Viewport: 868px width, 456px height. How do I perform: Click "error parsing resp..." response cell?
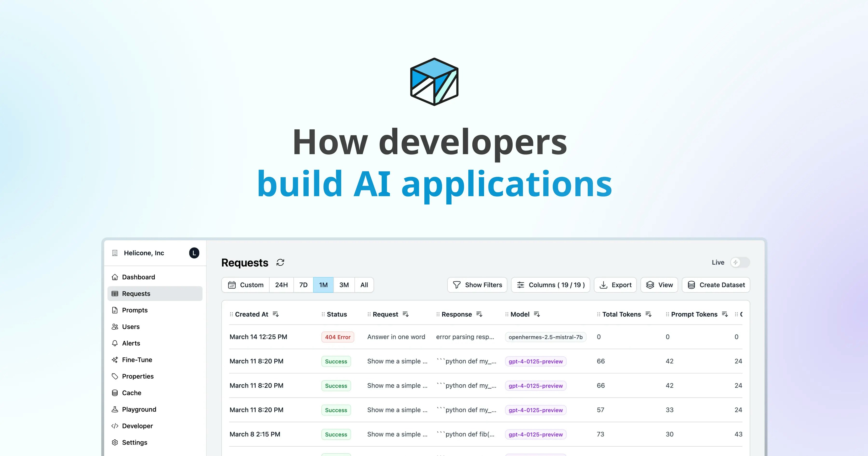tap(465, 337)
